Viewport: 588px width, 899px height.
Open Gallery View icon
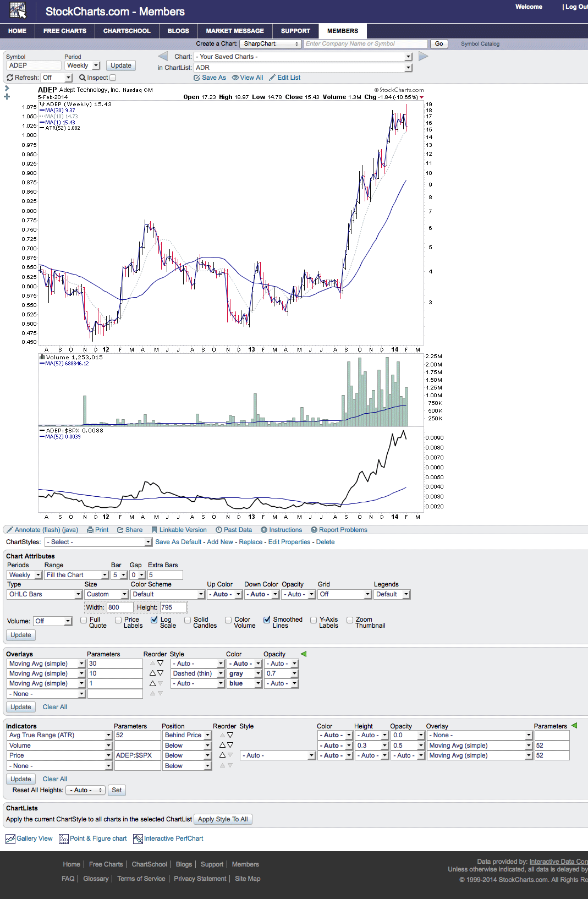point(10,838)
